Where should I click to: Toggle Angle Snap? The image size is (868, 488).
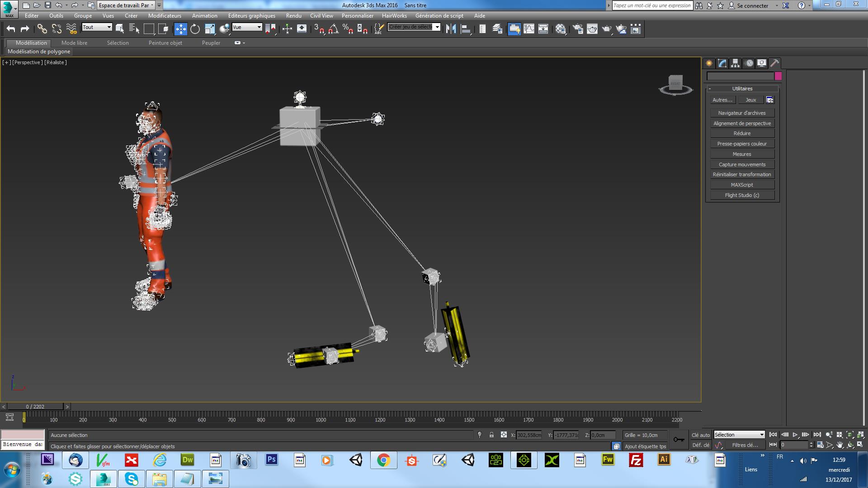click(x=334, y=29)
